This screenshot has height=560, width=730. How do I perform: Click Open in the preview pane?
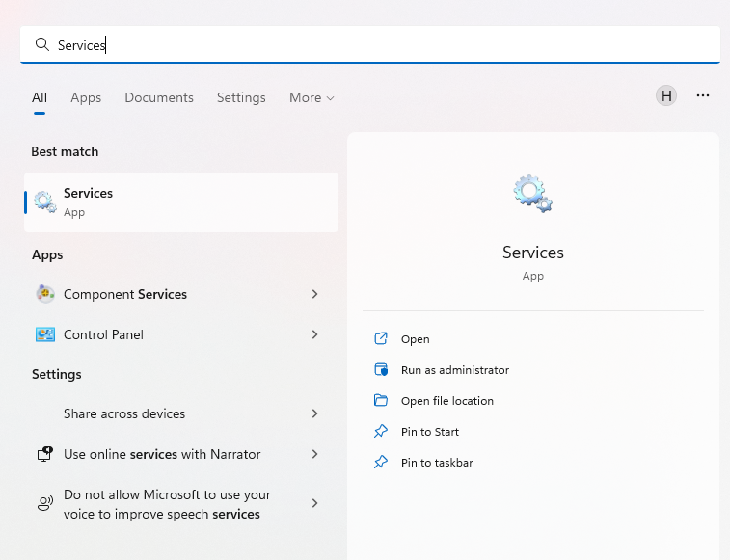click(x=416, y=339)
